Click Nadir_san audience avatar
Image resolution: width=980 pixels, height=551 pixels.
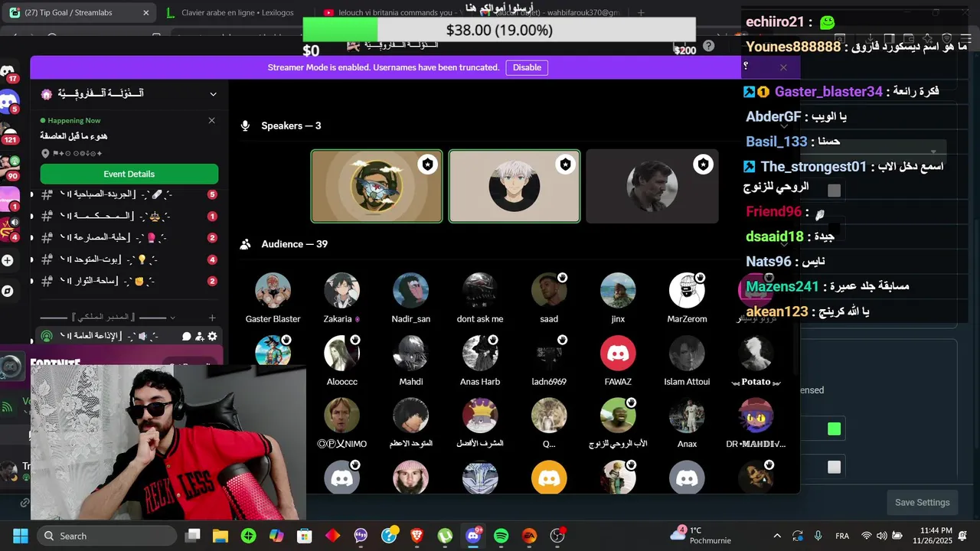click(411, 291)
